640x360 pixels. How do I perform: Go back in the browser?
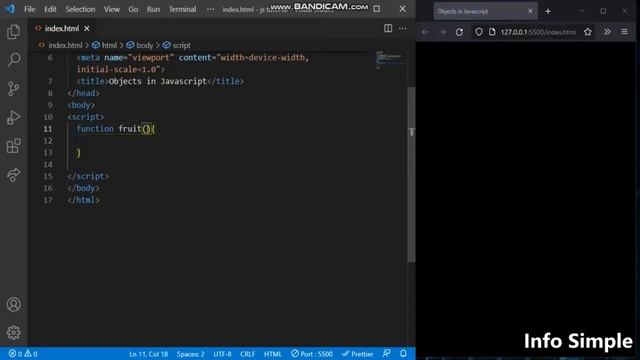[425, 32]
